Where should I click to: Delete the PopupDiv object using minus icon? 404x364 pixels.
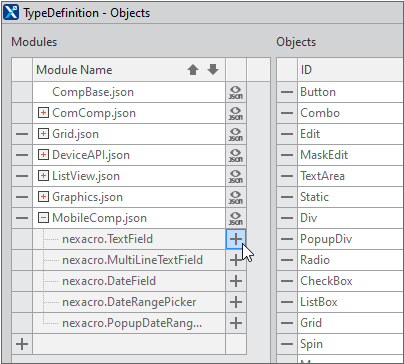[x=287, y=239]
